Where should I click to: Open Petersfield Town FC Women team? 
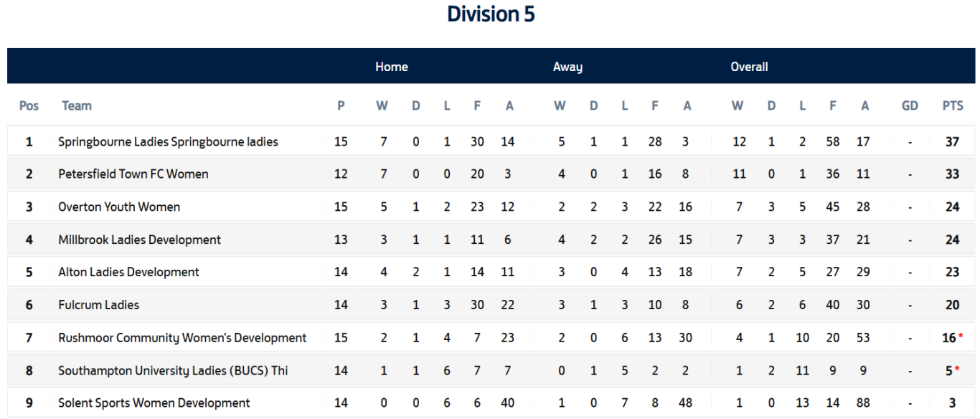click(x=133, y=174)
